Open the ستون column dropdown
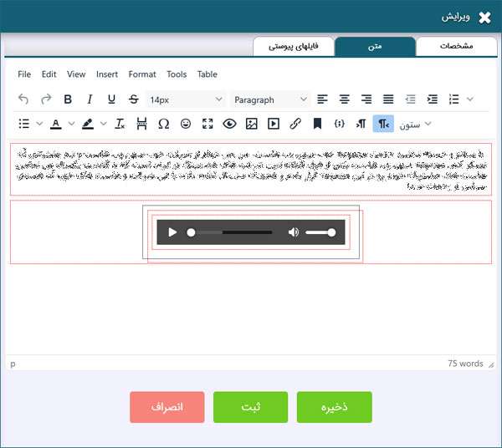Screen dimensions: 502x448 pos(415,124)
